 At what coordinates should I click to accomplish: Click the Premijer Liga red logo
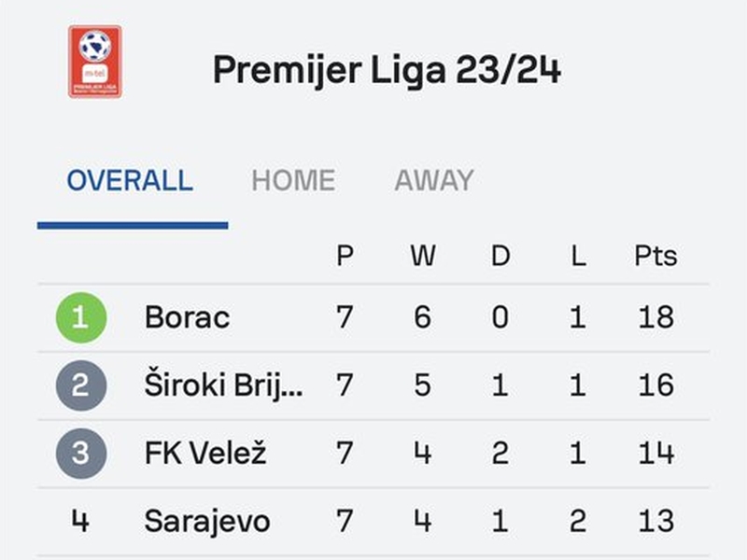(95, 62)
